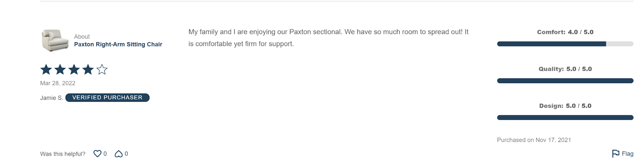Click the Comfort rating bar
The height and width of the screenshot is (164, 644).
coord(565,44)
